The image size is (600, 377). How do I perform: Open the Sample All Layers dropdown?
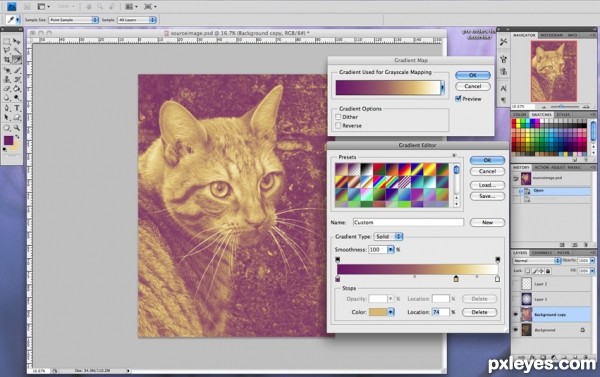[137, 20]
